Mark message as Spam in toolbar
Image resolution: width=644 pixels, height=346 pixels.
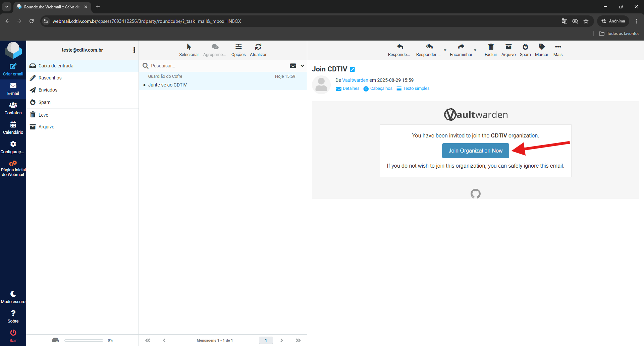(x=525, y=47)
